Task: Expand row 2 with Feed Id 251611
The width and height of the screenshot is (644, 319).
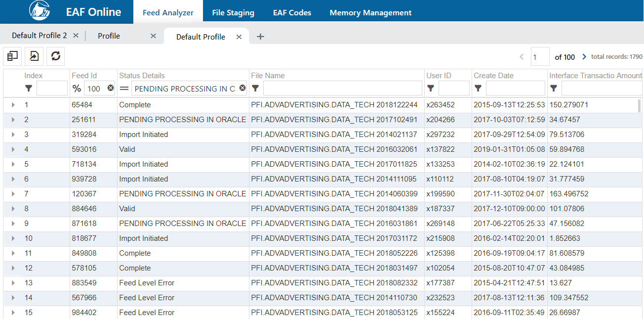Action: tap(13, 120)
